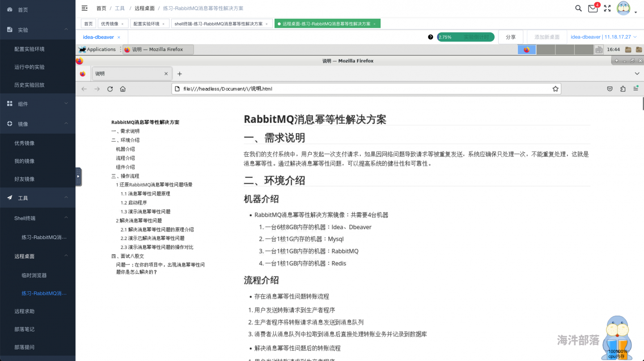This screenshot has width=644, height=361.
Task: Click the 分享 button
Action: pos(511,37)
